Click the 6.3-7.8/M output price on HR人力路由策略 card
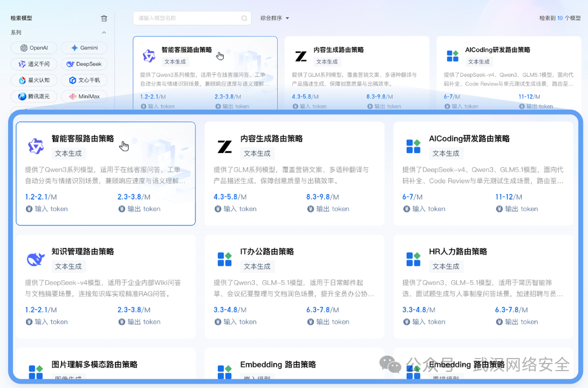The image size is (588, 388). pyautogui.click(x=511, y=310)
